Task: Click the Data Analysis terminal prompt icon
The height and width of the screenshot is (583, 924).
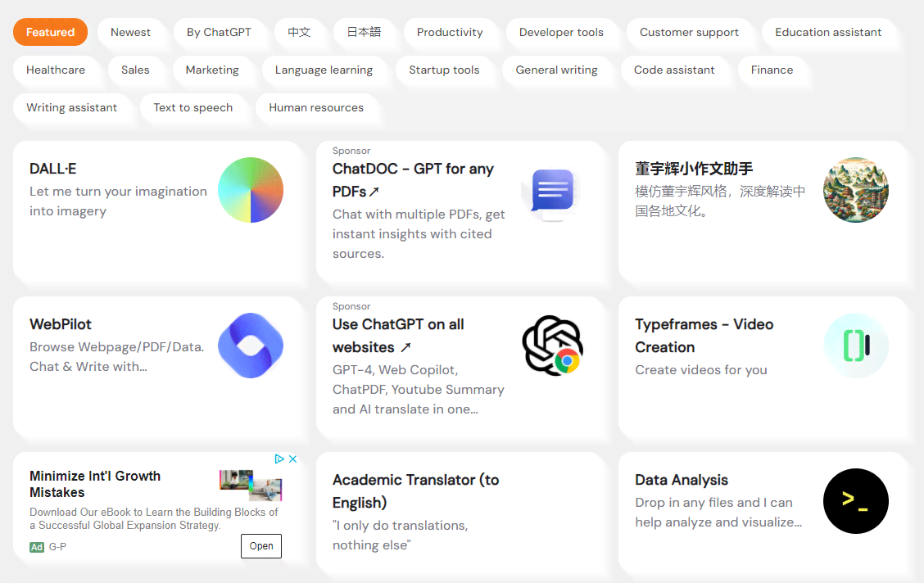Action: [856, 501]
